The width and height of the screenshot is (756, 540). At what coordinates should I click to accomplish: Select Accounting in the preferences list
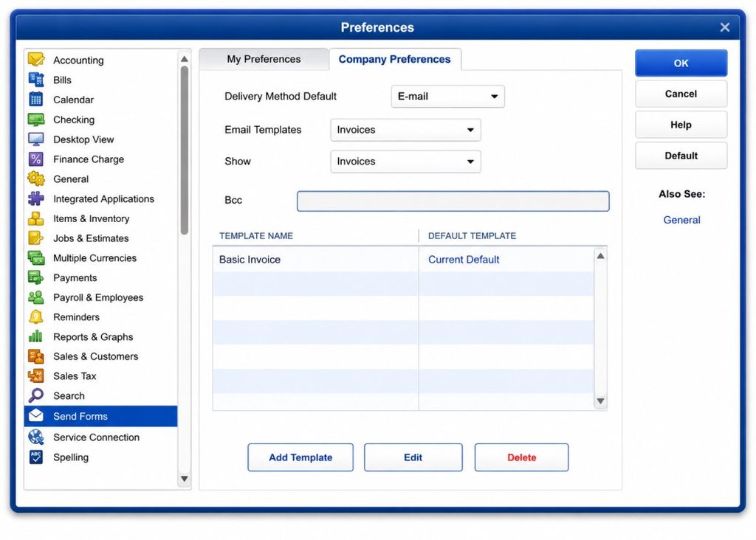[x=100, y=60]
